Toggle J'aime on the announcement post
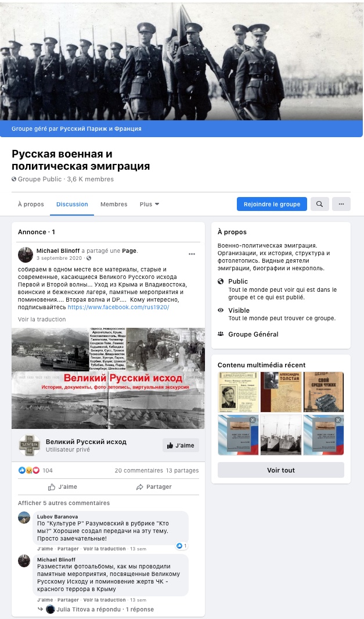This screenshot has height=619, width=364. click(63, 486)
